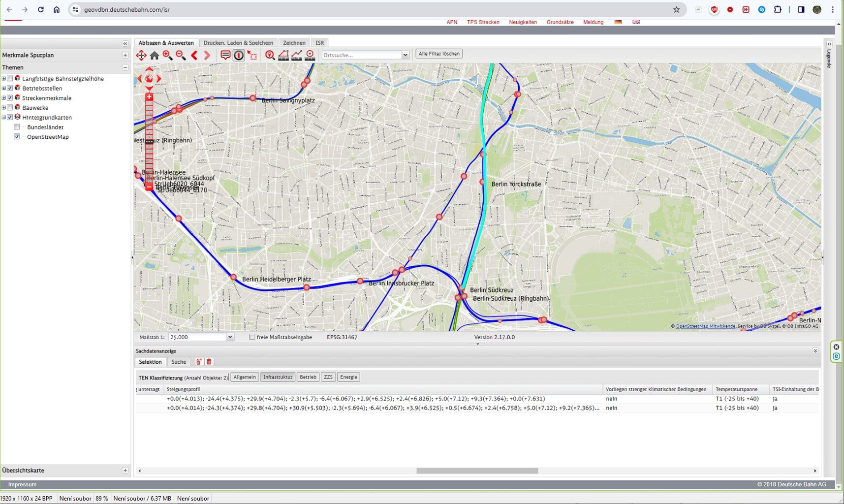Expand the Langfristige Bahnsteigzielhöhe tree node

click(x=4, y=79)
